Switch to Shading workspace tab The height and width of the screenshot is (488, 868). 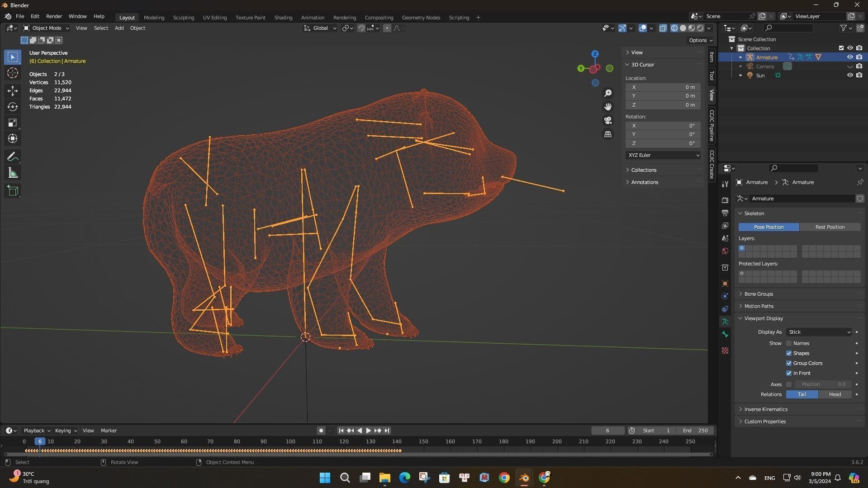click(x=283, y=18)
